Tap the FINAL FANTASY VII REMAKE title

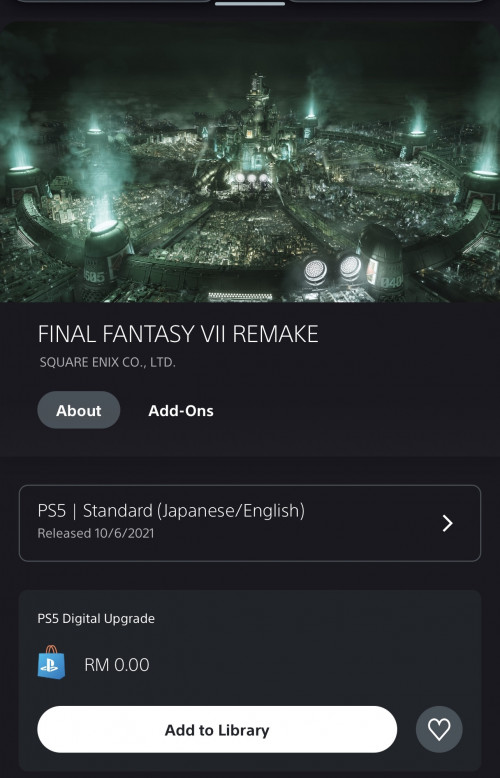pos(178,334)
